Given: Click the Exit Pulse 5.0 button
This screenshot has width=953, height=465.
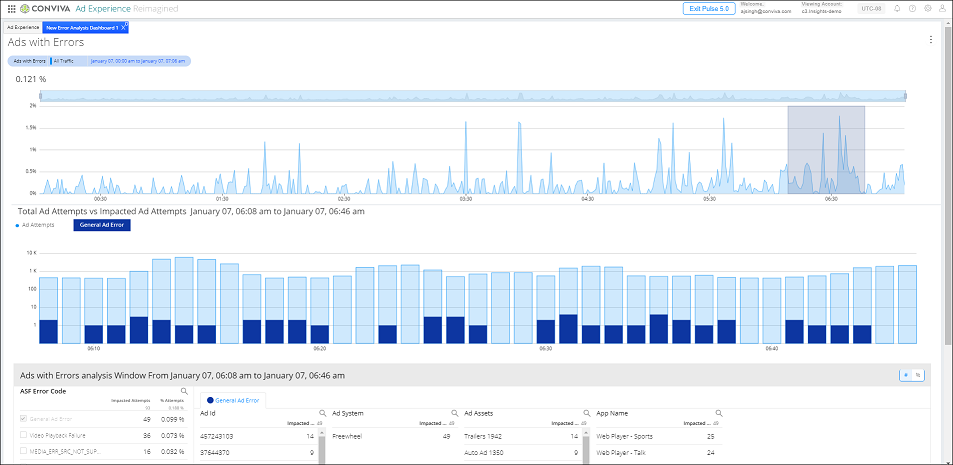Looking at the screenshot, I should [709, 8].
